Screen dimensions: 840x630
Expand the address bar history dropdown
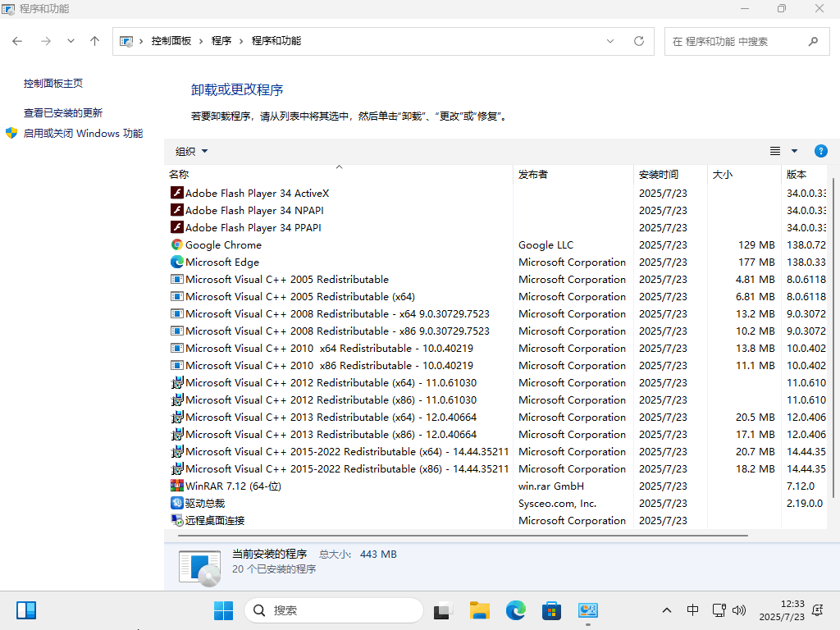[x=610, y=41]
